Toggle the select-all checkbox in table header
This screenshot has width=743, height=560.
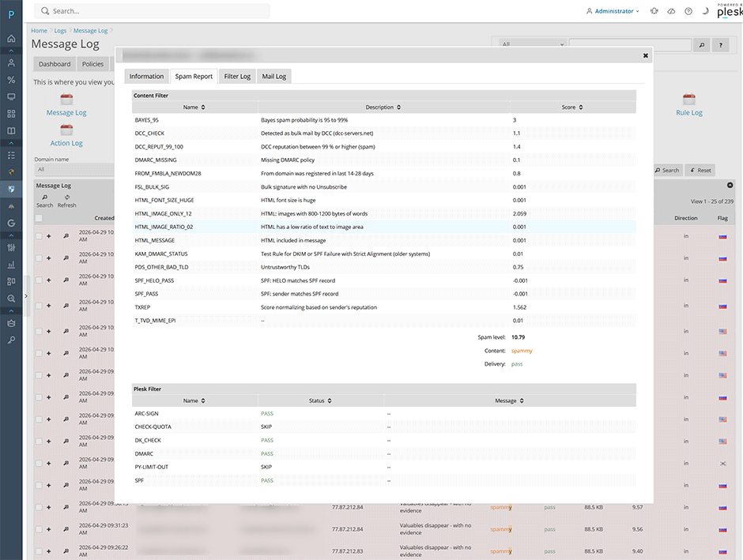[39, 218]
